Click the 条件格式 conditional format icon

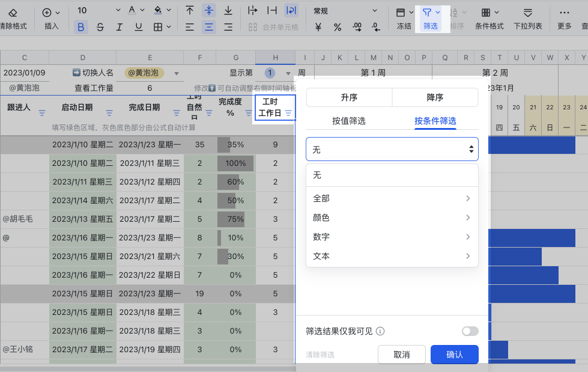click(x=486, y=13)
